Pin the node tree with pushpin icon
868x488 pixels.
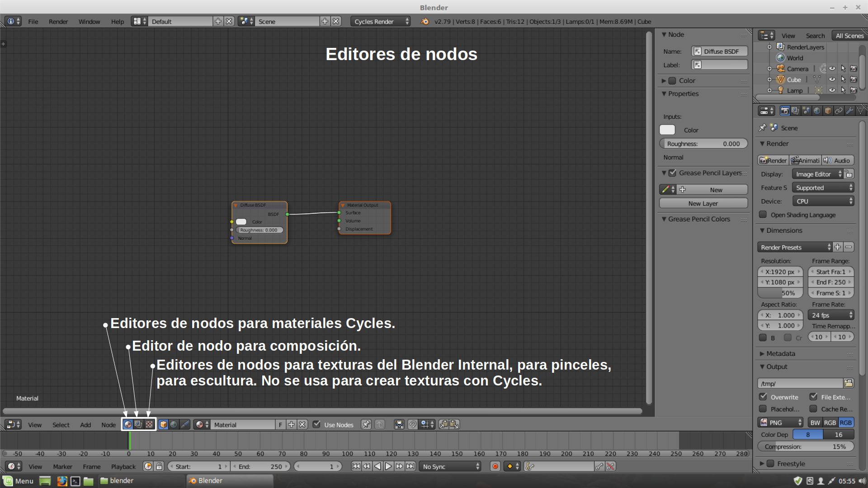[366, 424]
